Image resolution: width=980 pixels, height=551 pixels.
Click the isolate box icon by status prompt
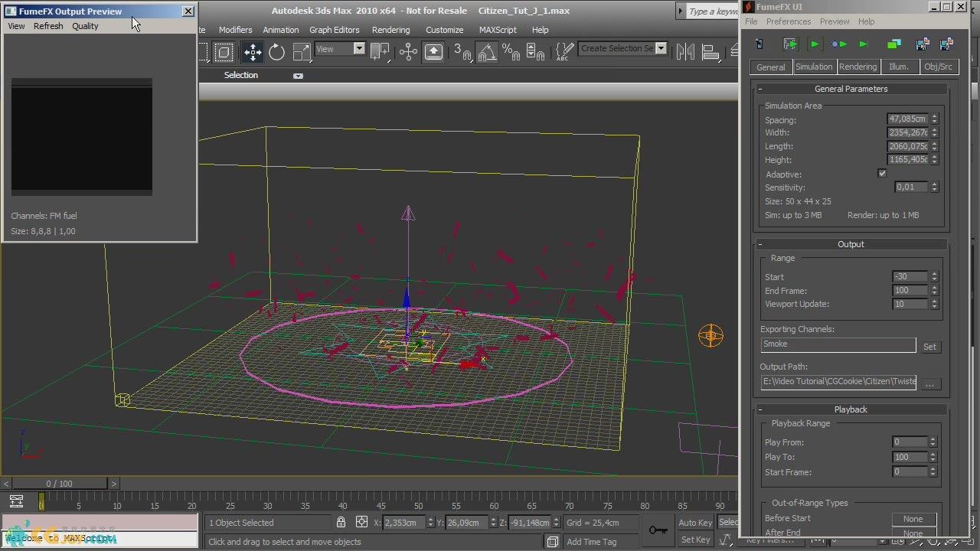click(x=552, y=541)
